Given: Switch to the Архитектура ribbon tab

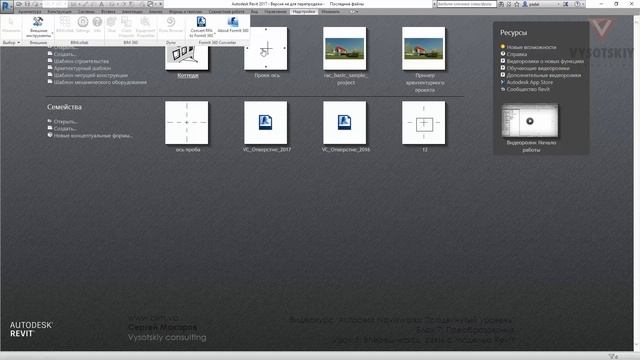Looking at the screenshot, I should pyautogui.click(x=29, y=12).
